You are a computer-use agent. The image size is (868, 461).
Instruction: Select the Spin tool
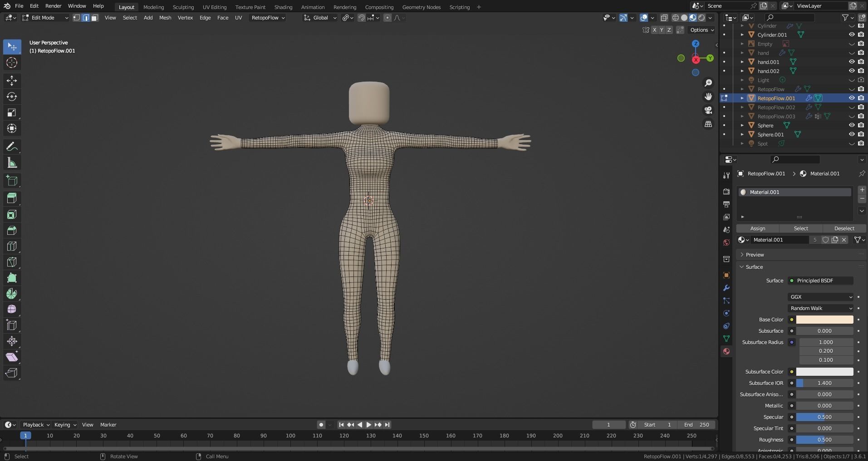click(12, 294)
